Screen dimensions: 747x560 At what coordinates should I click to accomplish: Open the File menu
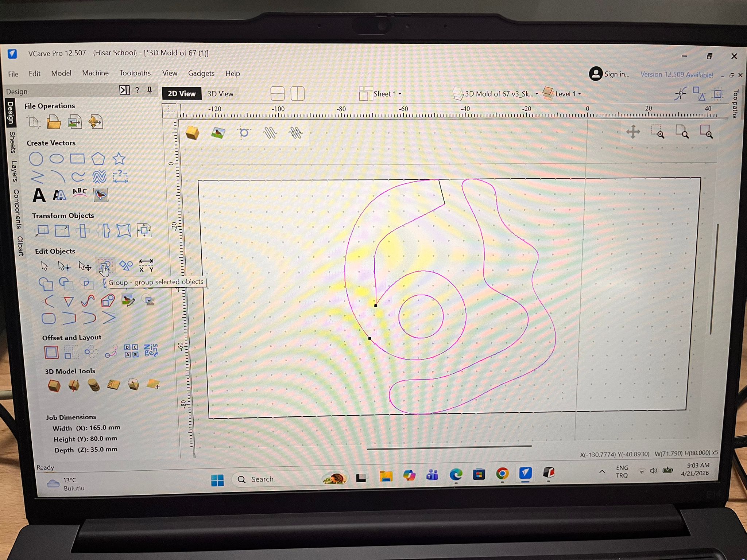(13, 74)
